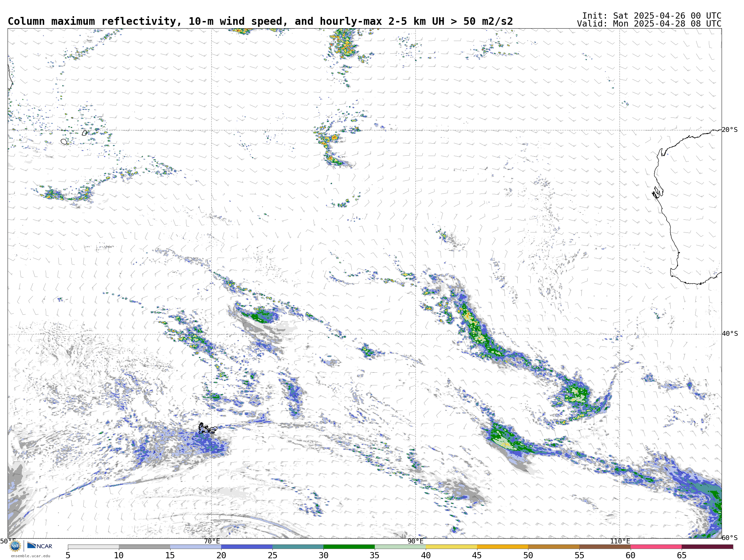
Task: Click the colorbar tick label 40
Action: pyautogui.click(x=426, y=555)
